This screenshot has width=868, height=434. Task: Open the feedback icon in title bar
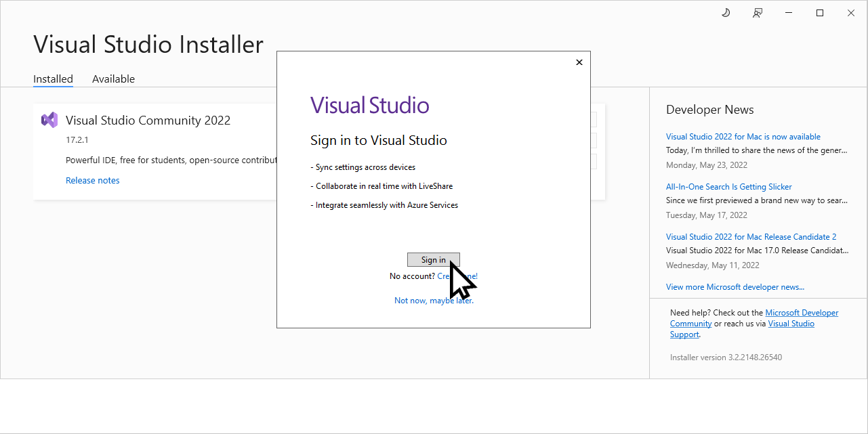(758, 13)
